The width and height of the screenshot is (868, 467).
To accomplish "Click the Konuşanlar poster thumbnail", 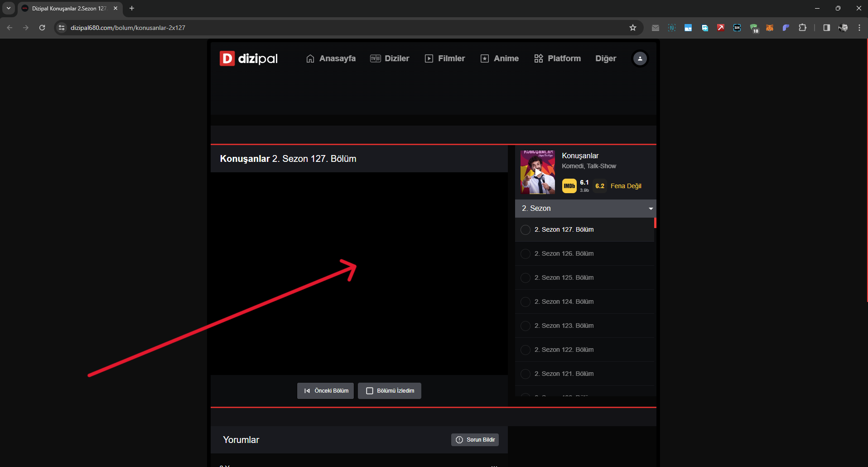I will [x=538, y=172].
